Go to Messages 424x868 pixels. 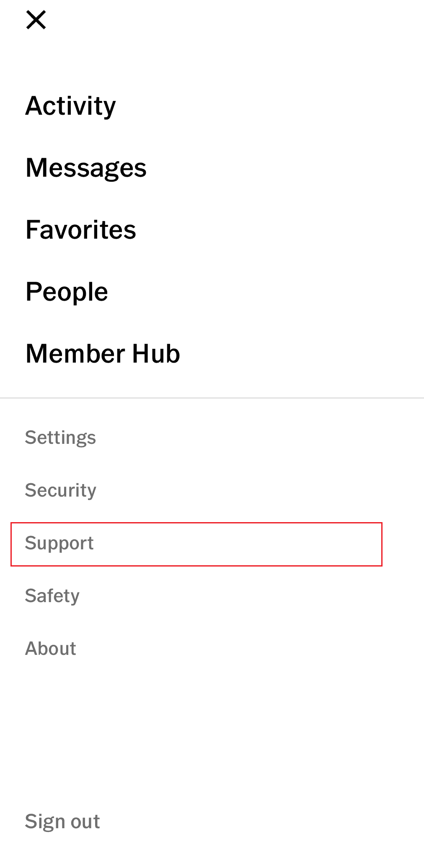click(86, 168)
